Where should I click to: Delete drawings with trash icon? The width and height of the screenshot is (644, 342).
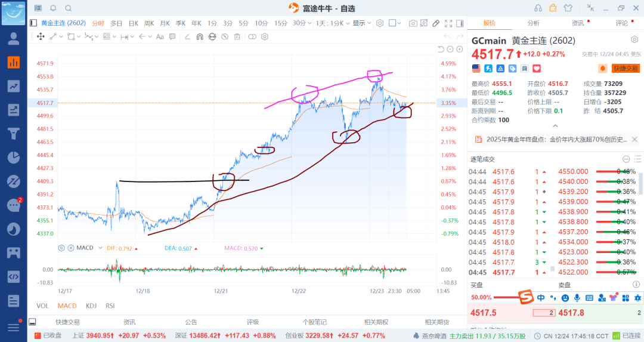point(237,36)
